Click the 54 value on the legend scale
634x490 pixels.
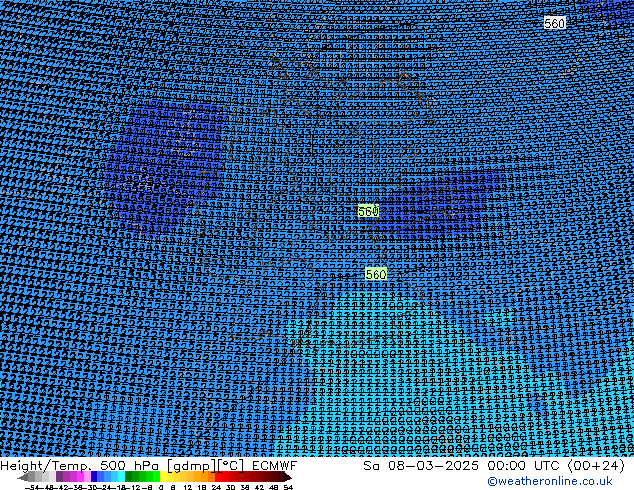click(288, 487)
